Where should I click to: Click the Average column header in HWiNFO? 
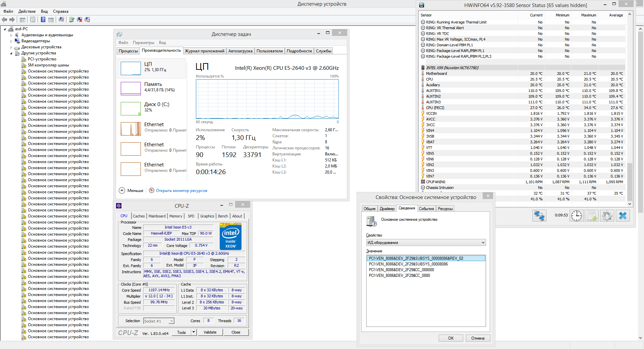point(616,15)
